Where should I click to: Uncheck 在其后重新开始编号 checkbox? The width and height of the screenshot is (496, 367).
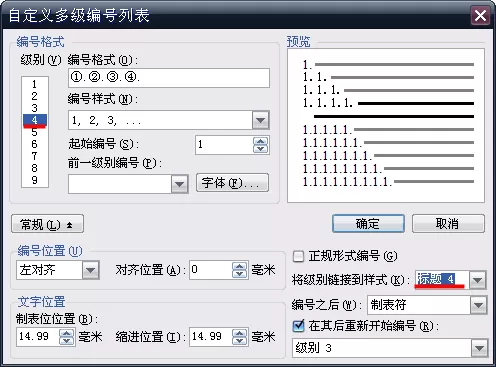coord(298,326)
